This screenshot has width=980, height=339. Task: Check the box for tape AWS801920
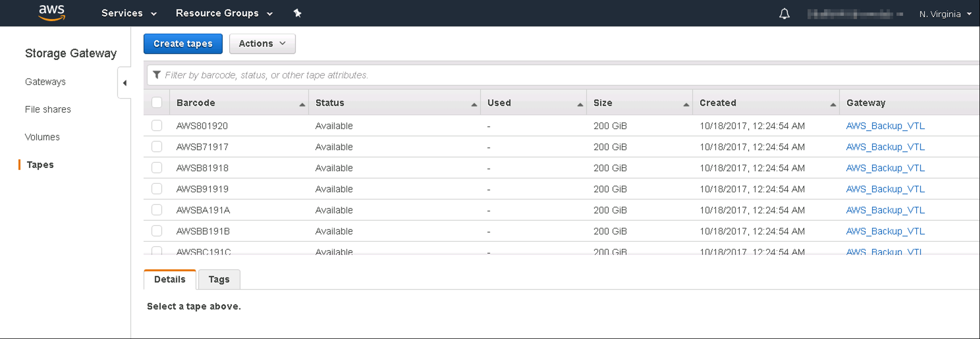[x=156, y=125]
